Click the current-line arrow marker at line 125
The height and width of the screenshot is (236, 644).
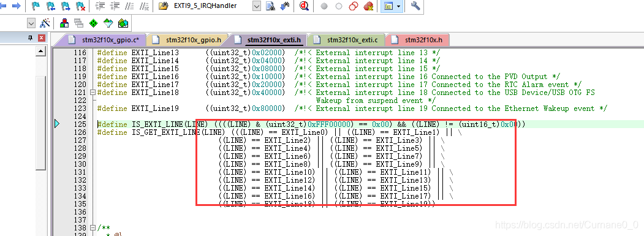click(x=57, y=124)
